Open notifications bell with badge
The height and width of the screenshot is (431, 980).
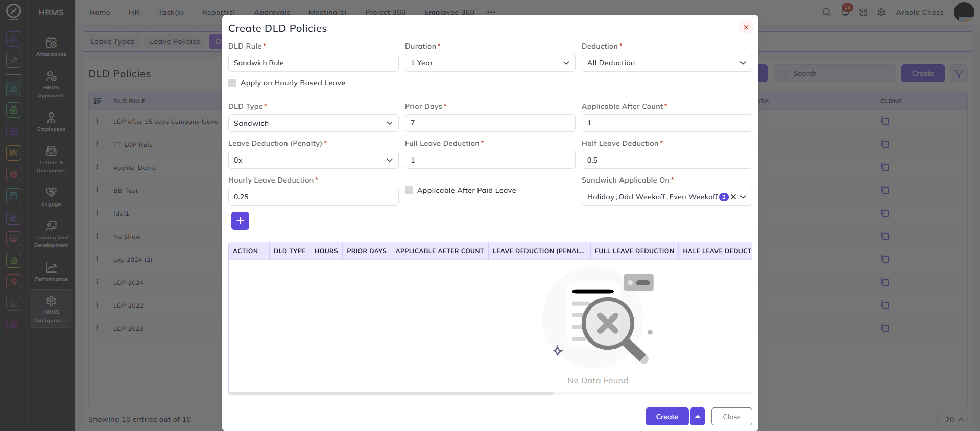click(x=845, y=11)
